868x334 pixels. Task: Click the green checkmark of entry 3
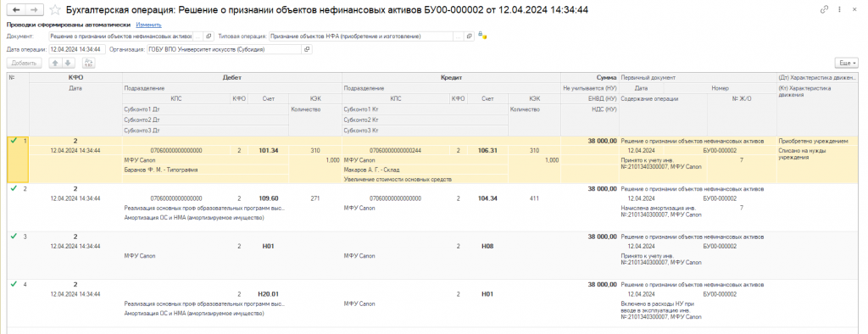tap(14, 237)
